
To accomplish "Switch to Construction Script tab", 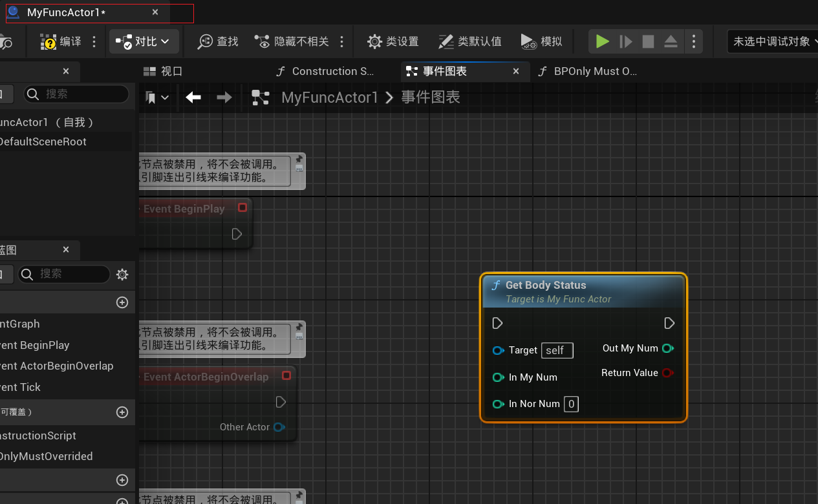I will coord(325,71).
